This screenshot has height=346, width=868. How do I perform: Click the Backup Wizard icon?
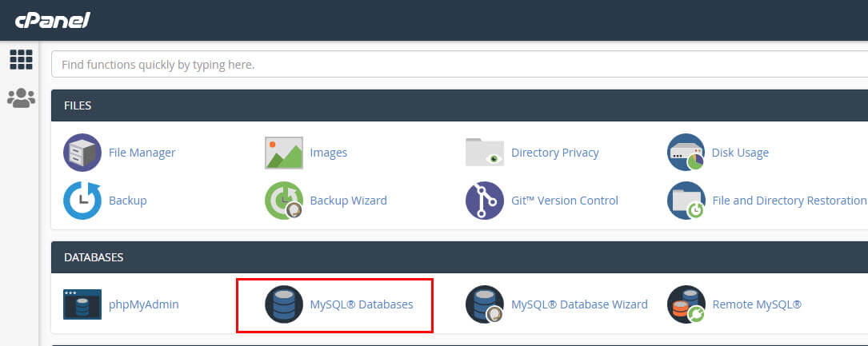[x=283, y=200]
